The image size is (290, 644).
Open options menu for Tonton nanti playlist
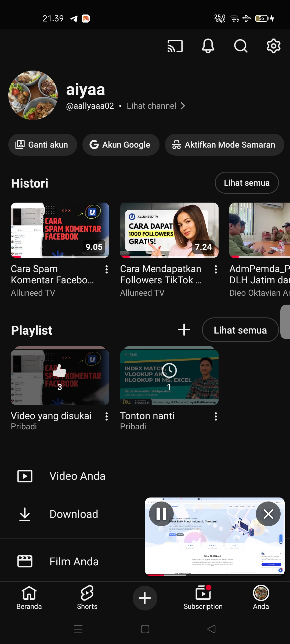click(x=216, y=416)
